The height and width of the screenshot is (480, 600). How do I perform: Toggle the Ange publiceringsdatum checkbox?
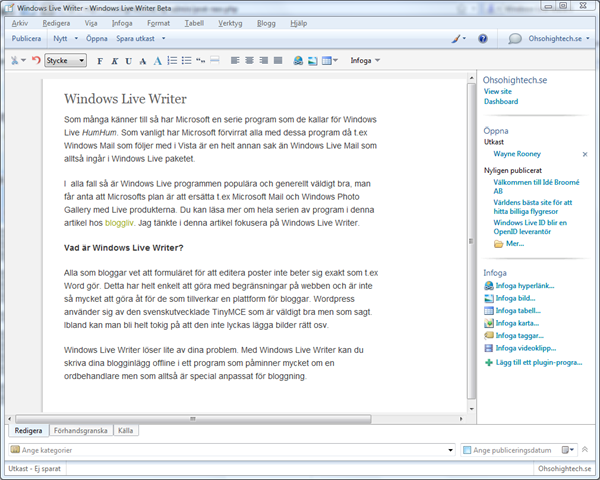[x=467, y=450]
